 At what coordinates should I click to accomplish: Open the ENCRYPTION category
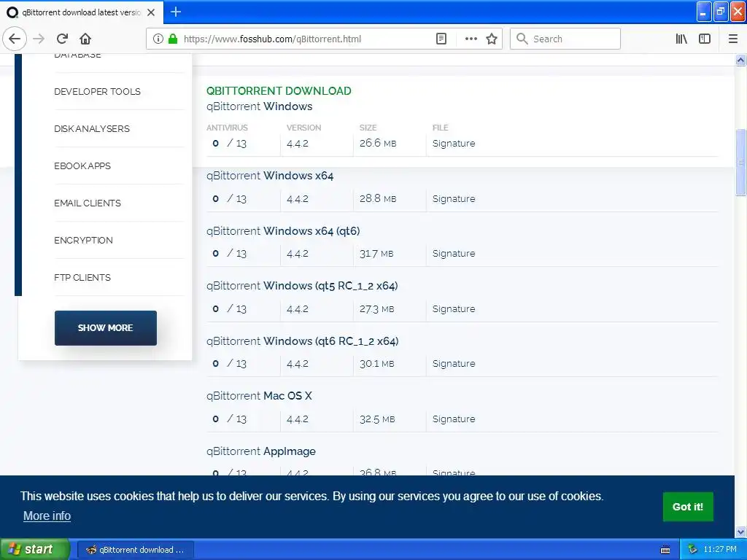83,240
